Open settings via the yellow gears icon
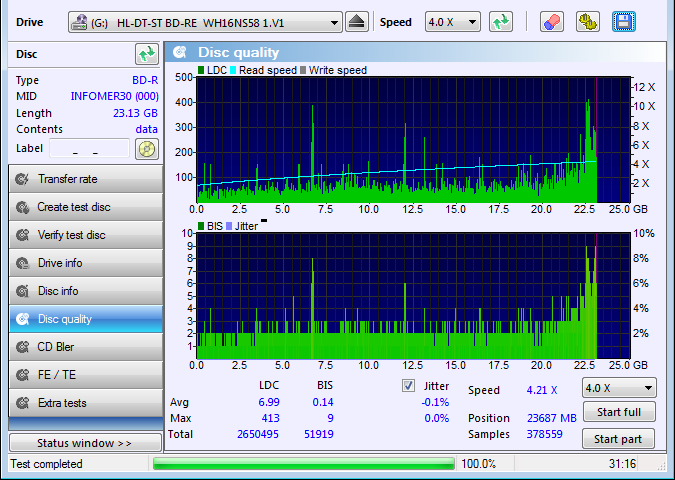Screen dimensions: 675x480 click(x=588, y=22)
